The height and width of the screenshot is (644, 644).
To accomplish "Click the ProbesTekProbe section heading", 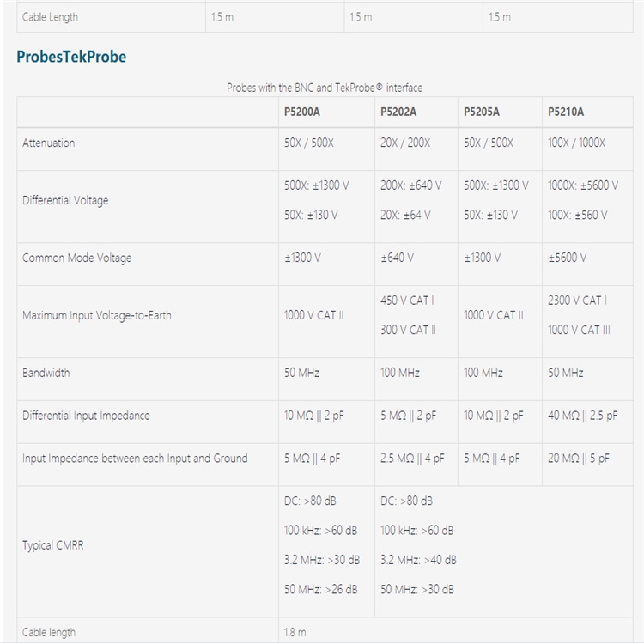I will pos(71,57).
